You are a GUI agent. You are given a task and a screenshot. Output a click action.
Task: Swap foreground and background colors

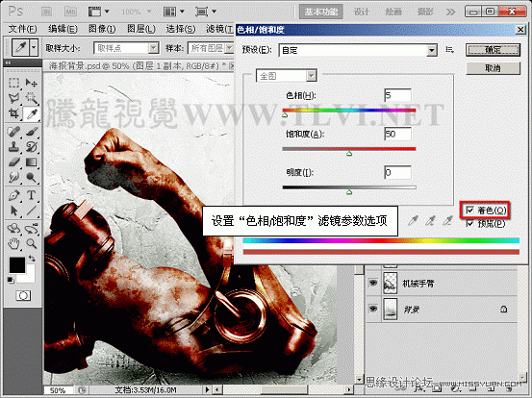click(32, 259)
